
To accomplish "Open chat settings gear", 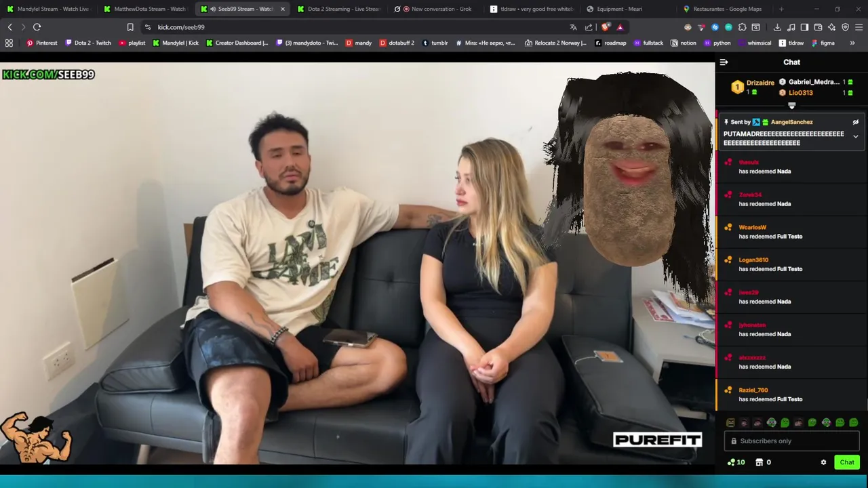I will click(823, 462).
